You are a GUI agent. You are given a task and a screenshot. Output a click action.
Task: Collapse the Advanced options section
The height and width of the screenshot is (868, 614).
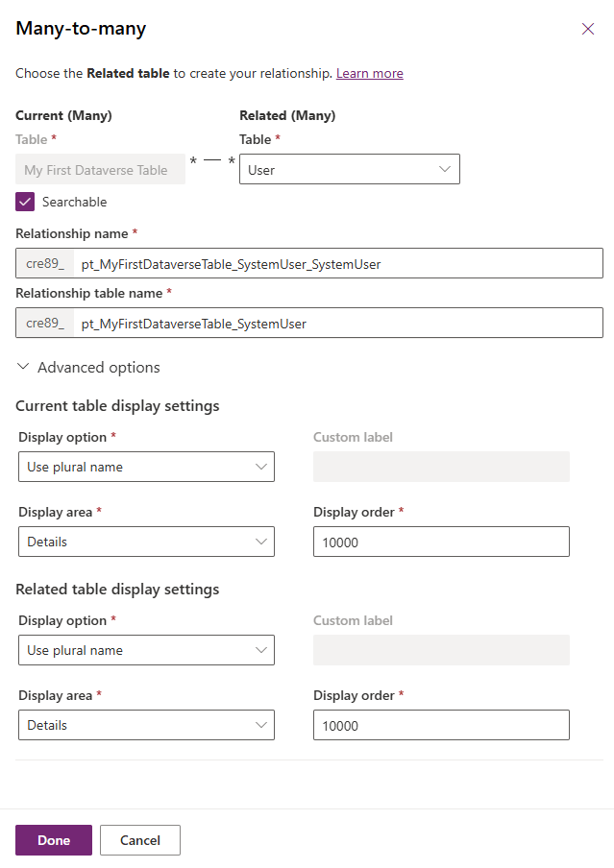(23, 368)
